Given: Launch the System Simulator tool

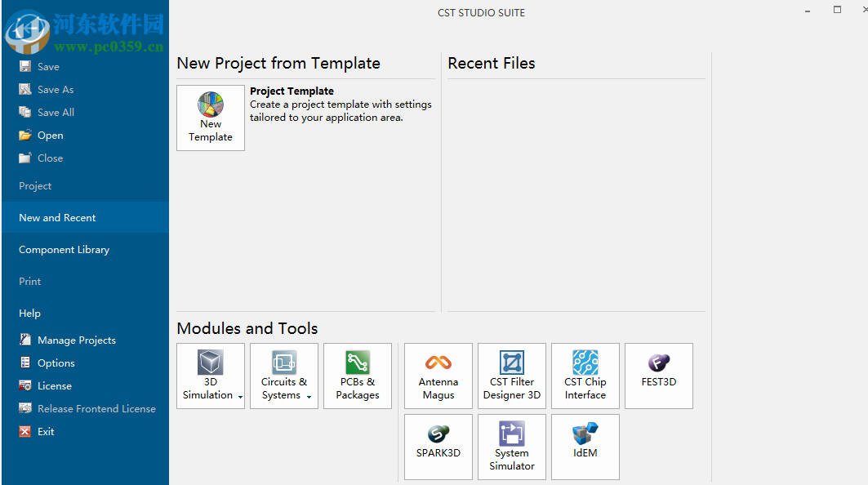Looking at the screenshot, I should tap(511, 446).
